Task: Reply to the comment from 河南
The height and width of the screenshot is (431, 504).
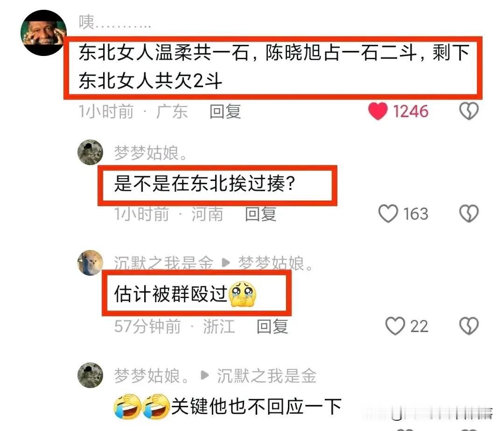Action: [261, 214]
